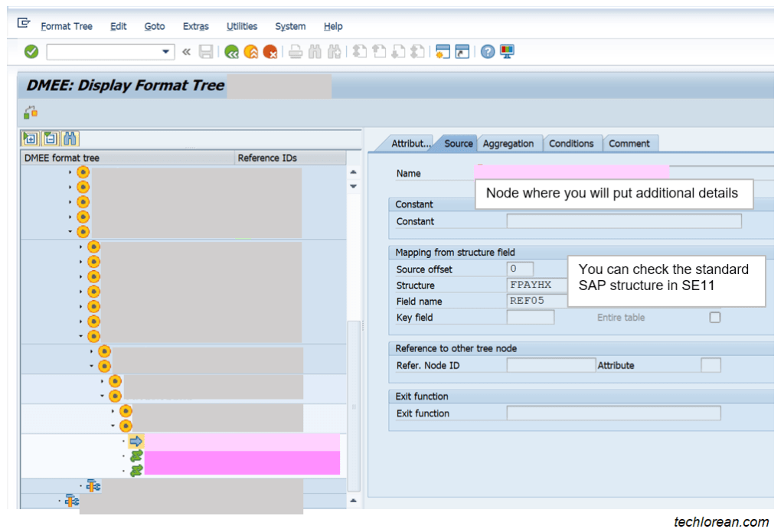
Task: Click the Cancel red X icon
Action: pyautogui.click(x=269, y=51)
